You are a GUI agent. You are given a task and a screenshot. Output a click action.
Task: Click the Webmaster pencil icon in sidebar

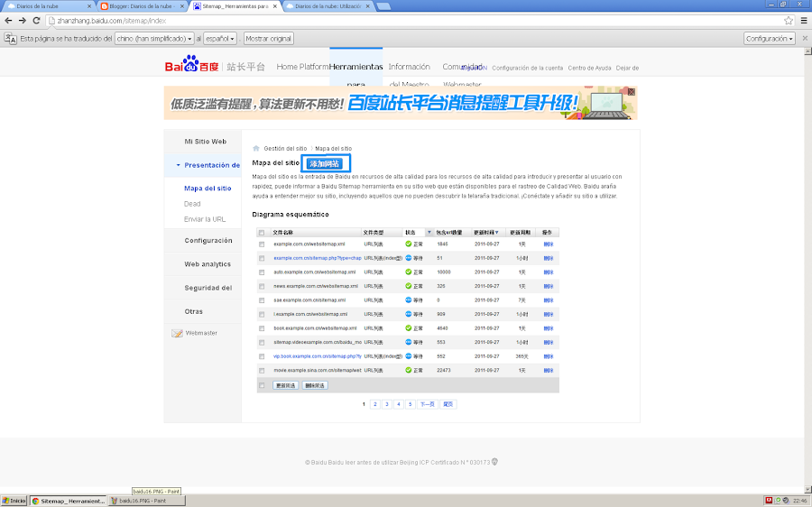click(x=177, y=333)
